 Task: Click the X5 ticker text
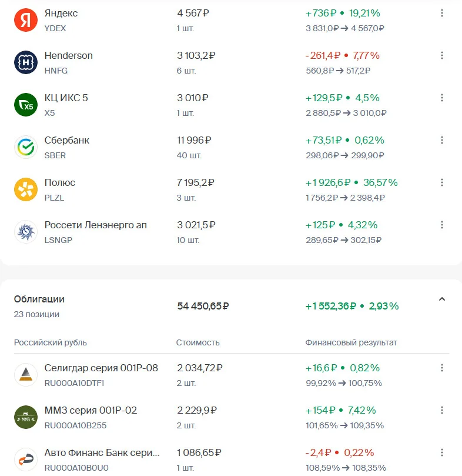pyautogui.click(x=49, y=113)
